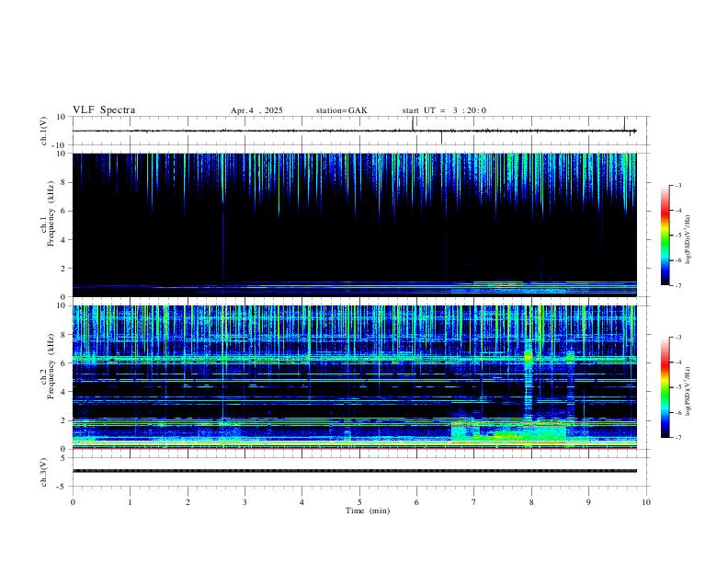Click the "5" minute tick label
This screenshot has height=563, width=728.
tap(359, 502)
